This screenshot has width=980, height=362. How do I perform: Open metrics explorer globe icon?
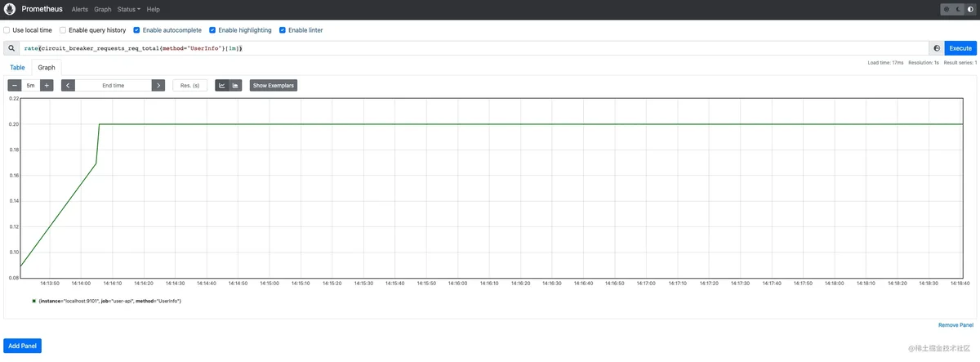[x=937, y=48]
